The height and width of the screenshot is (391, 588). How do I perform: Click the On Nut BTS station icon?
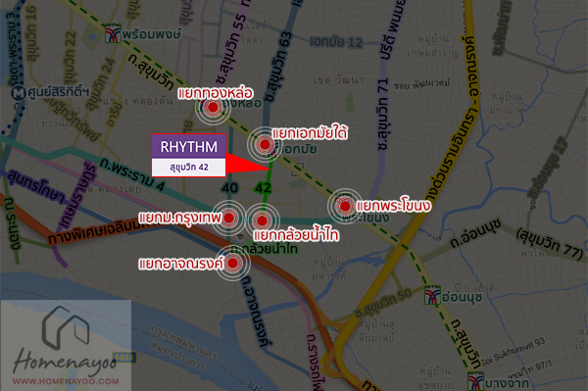pos(432,295)
